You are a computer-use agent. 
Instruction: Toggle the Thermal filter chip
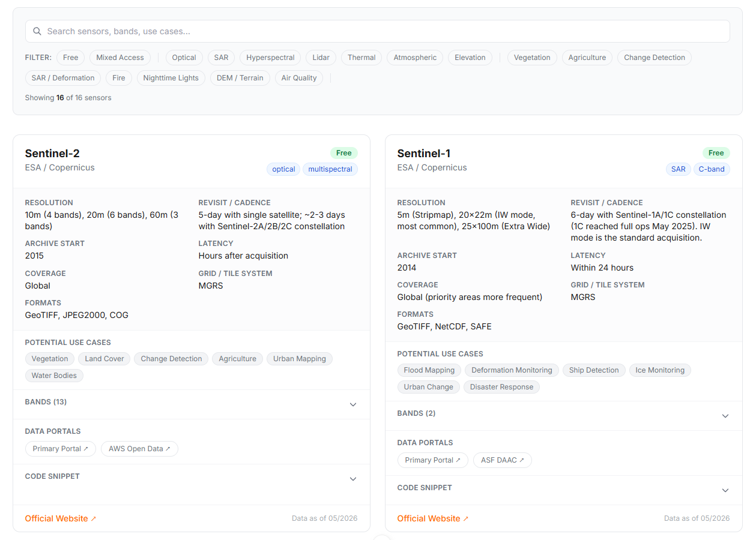tap(361, 58)
